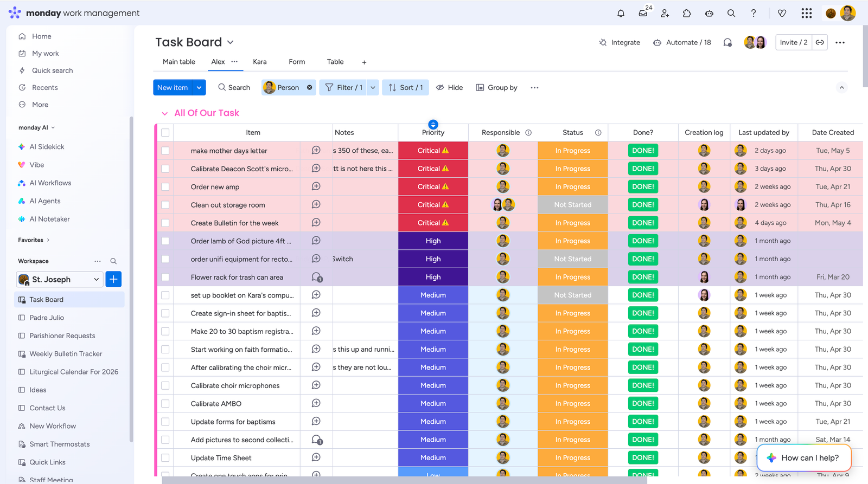
Task: Check the make mother days letter row
Action: coord(165,151)
